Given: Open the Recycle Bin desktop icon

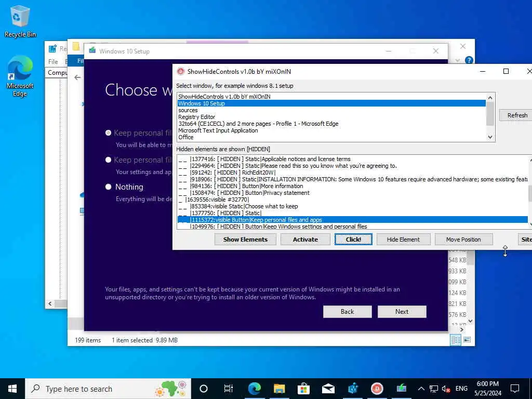Looking at the screenshot, I should tap(20, 21).
